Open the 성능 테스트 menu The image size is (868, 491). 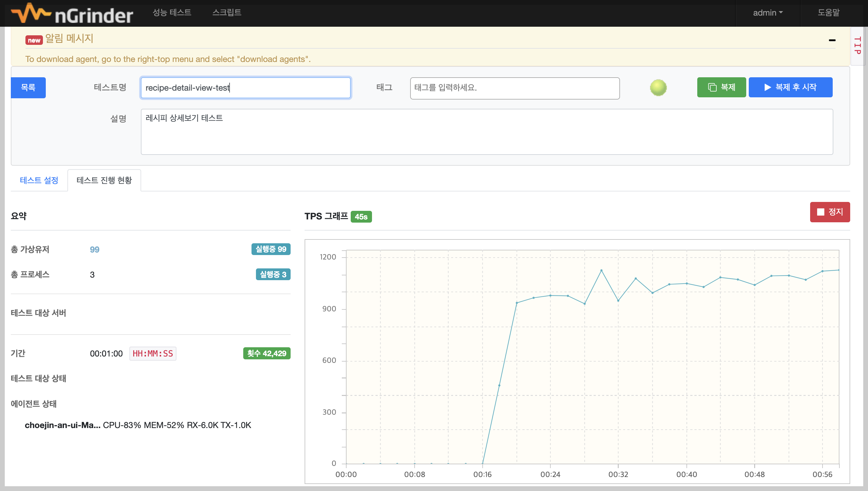(x=172, y=12)
